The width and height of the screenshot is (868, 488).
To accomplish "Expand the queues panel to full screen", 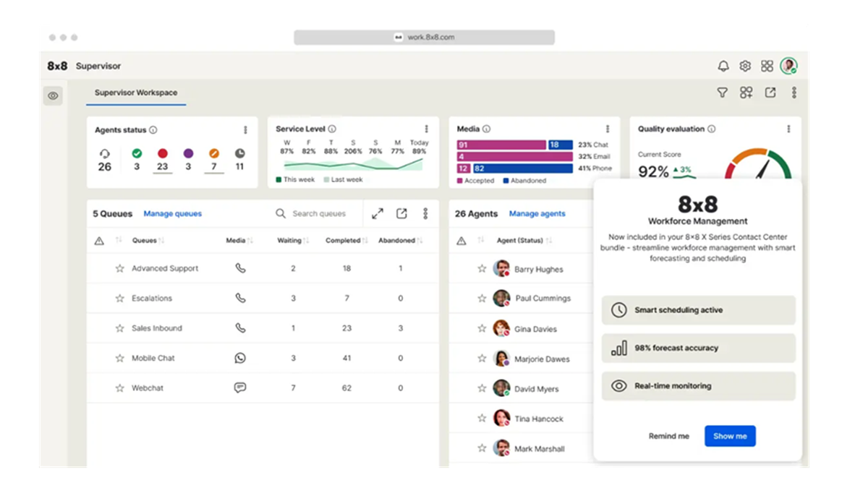I will point(377,213).
